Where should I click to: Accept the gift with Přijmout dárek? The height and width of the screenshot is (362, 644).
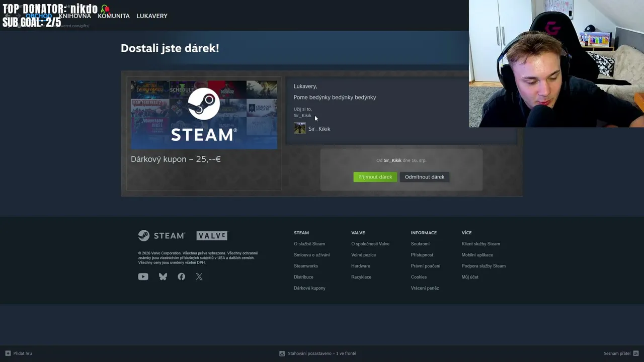375,177
